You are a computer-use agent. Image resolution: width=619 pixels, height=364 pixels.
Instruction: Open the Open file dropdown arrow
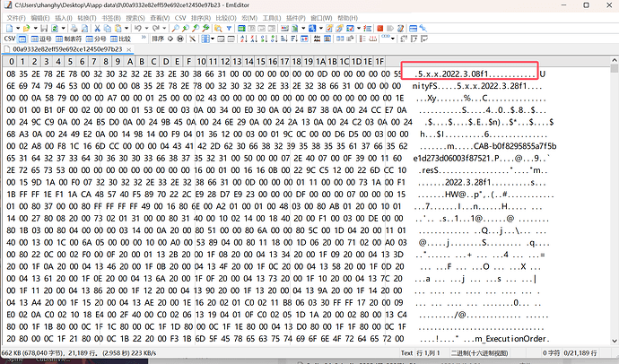click(x=36, y=29)
